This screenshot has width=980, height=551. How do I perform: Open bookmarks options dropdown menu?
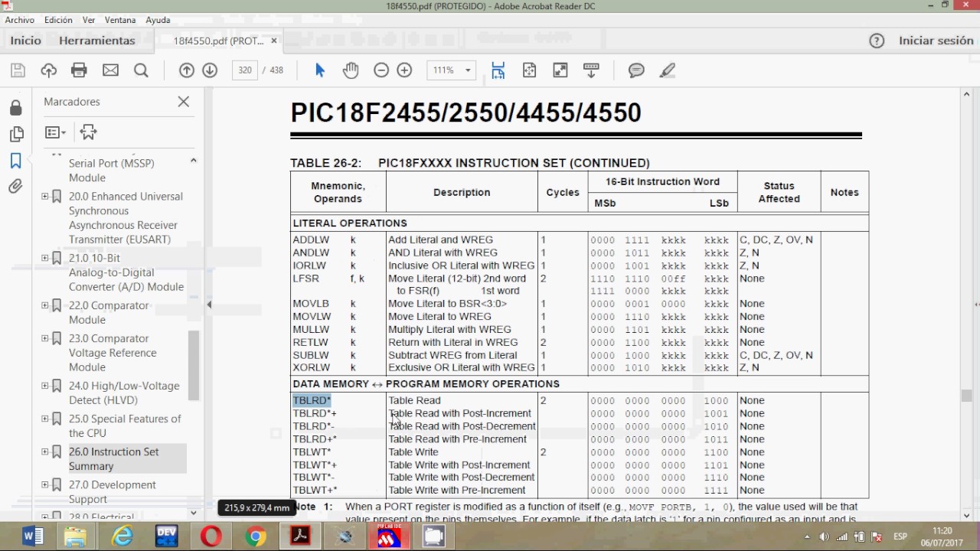point(55,132)
